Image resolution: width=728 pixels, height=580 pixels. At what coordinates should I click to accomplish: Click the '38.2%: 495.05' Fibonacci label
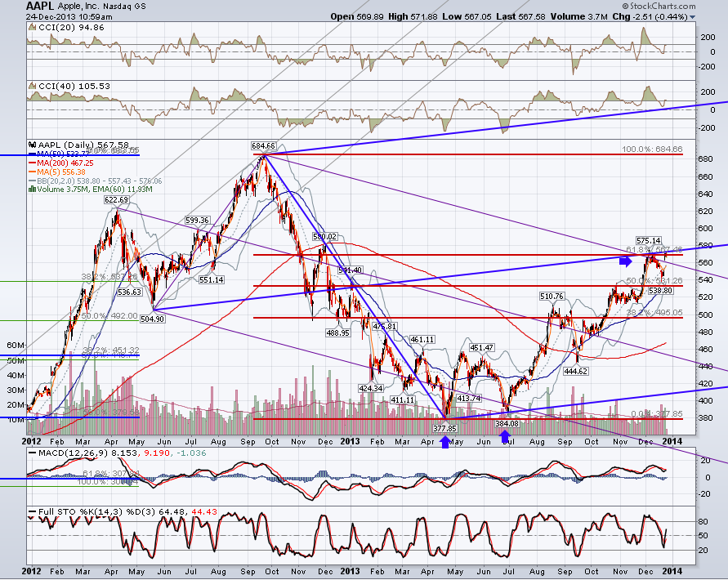coord(654,313)
